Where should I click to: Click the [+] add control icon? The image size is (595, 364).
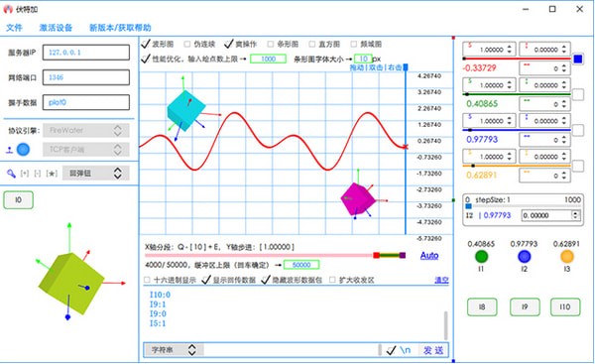[x=25, y=174]
